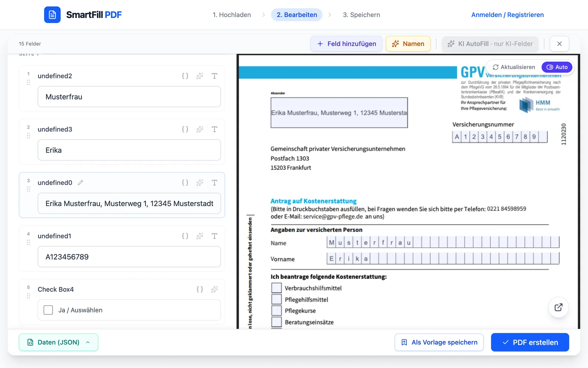Click Feld hinzufügen button

pos(347,44)
